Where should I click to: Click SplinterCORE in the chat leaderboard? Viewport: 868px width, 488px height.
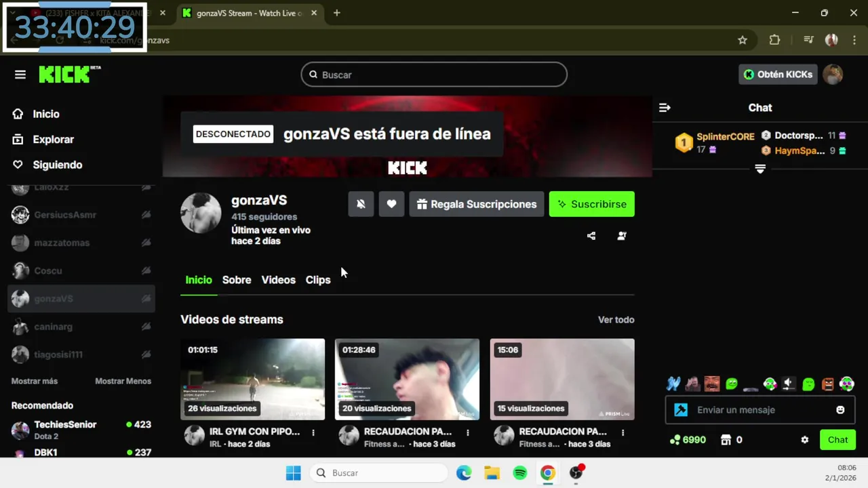point(725,136)
